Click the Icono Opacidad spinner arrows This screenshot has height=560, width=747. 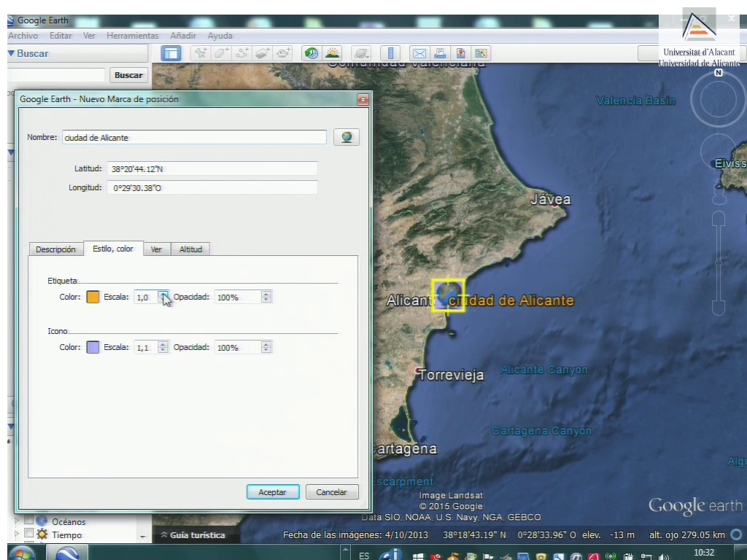(266, 348)
